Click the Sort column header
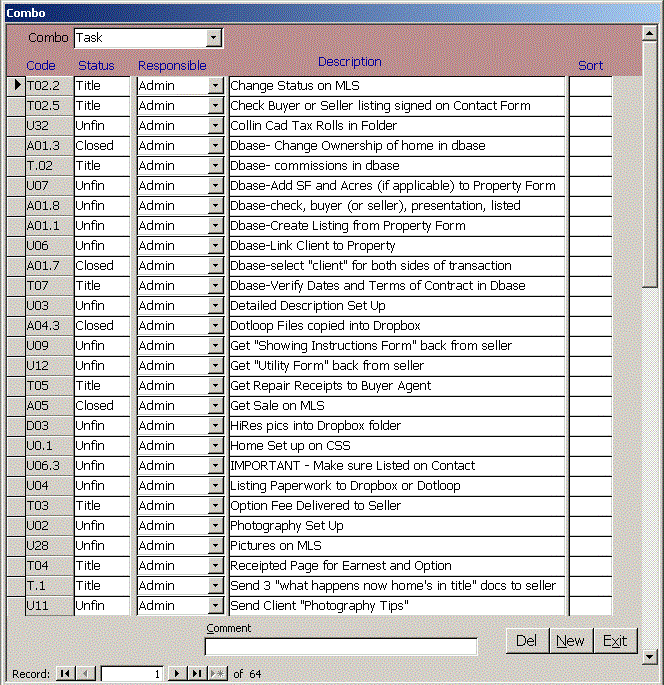This screenshot has height=685, width=664. [x=590, y=66]
